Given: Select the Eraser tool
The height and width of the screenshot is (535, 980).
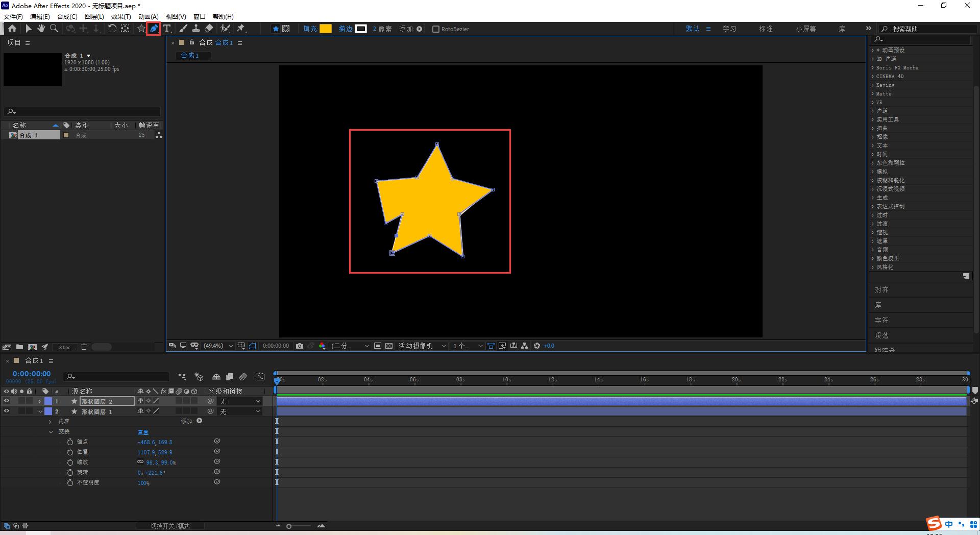Looking at the screenshot, I should [x=209, y=29].
